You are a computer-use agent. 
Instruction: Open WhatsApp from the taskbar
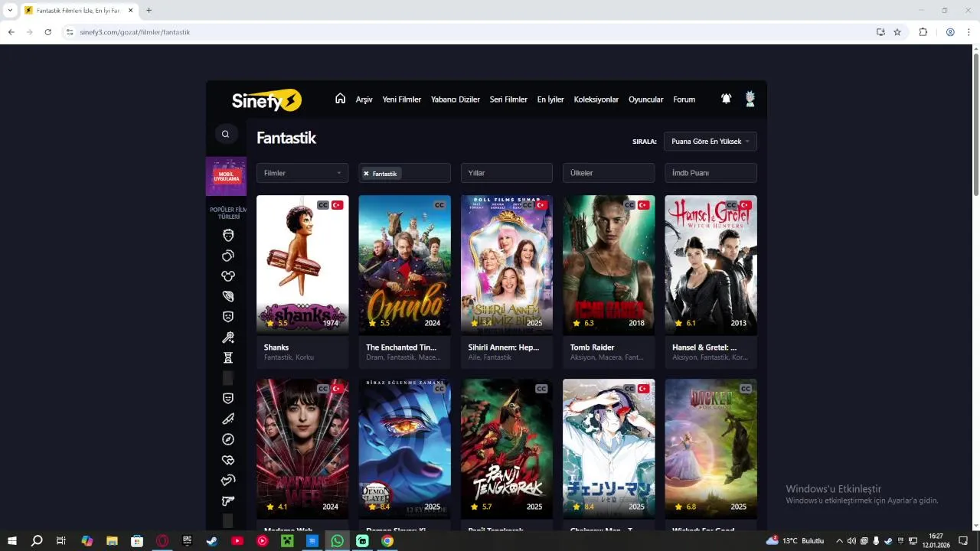coord(338,540)
